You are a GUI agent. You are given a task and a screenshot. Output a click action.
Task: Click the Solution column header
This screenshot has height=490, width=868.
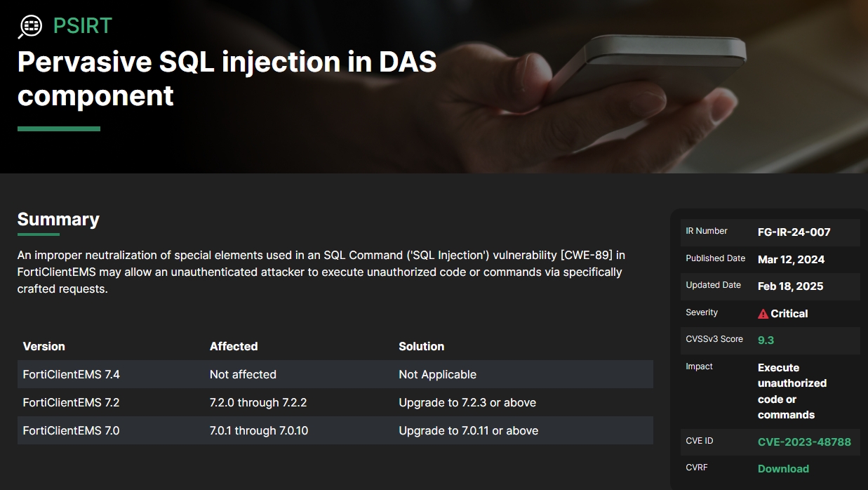tap(421, 346)
